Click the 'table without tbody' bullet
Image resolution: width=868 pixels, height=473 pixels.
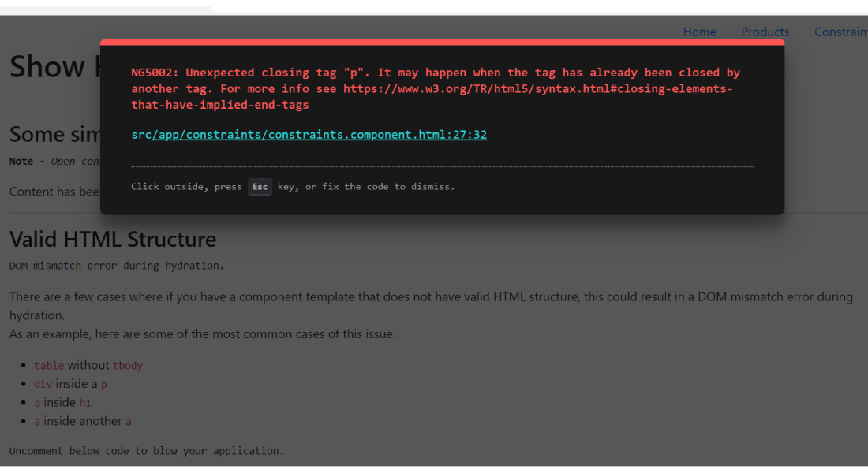(88, 365)
